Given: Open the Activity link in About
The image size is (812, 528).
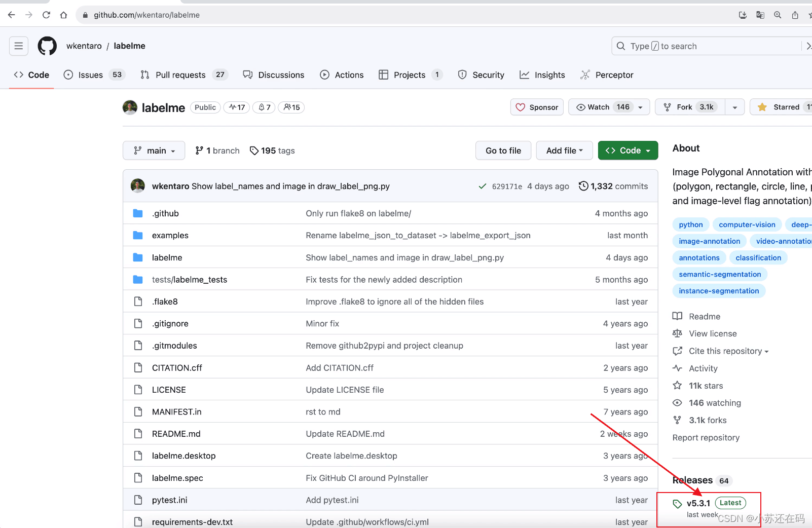Looking at the screenshot, I should click(695, 368).
